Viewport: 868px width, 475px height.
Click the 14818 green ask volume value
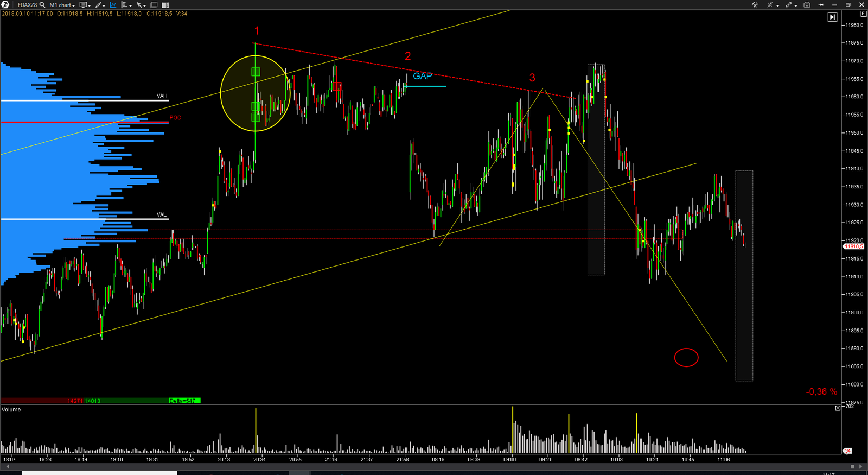[92, 401]
